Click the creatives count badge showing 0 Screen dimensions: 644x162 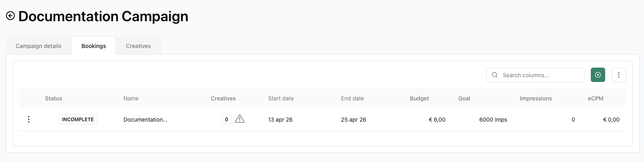[x=227, y=119]
